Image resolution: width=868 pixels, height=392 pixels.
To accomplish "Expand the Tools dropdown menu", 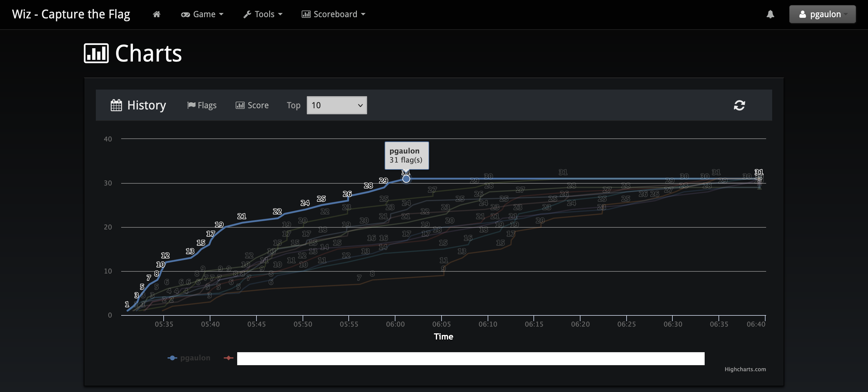I will [263, 14].
